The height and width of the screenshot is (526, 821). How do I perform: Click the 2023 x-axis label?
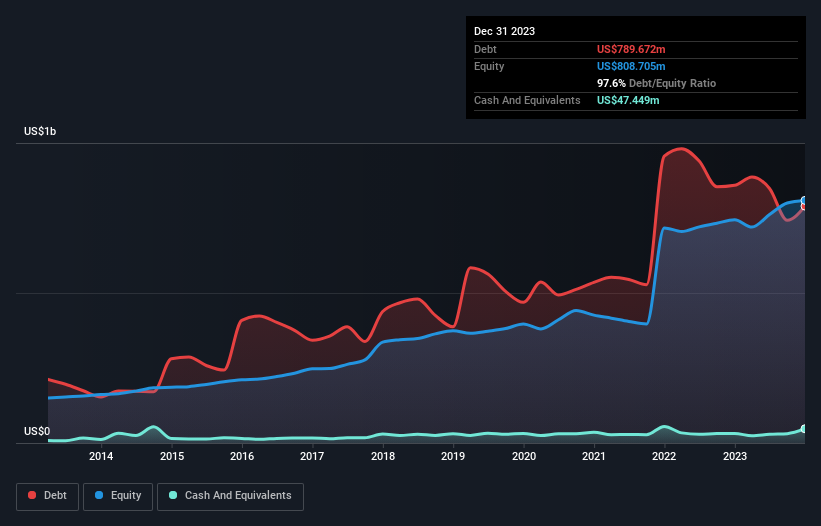[735, 456]
